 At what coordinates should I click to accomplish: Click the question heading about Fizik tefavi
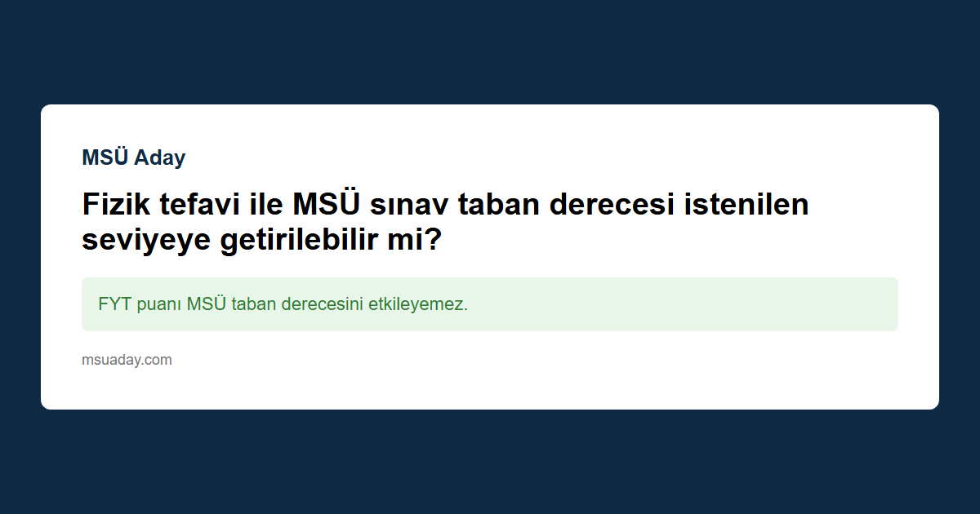click(445, 222)
